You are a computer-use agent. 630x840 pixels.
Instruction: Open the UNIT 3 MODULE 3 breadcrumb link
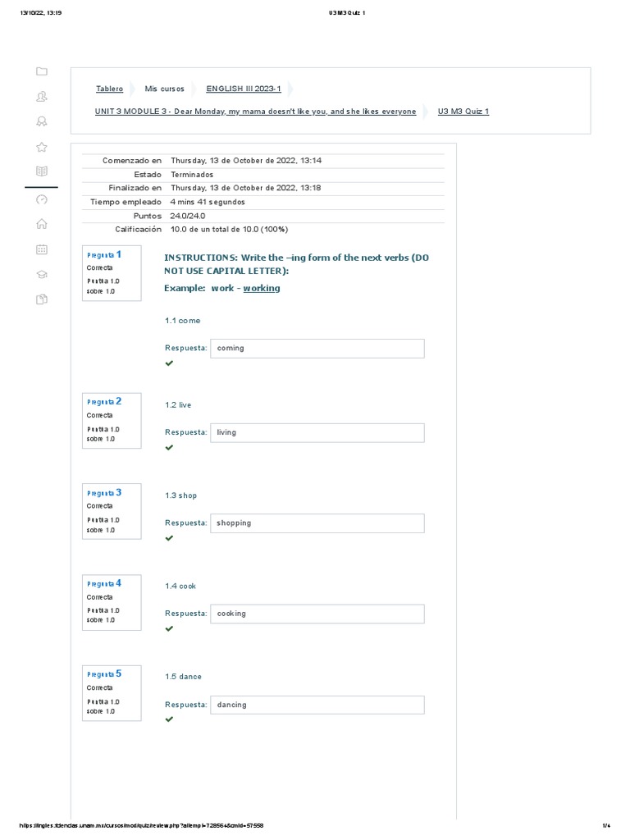tap(255, 112)
